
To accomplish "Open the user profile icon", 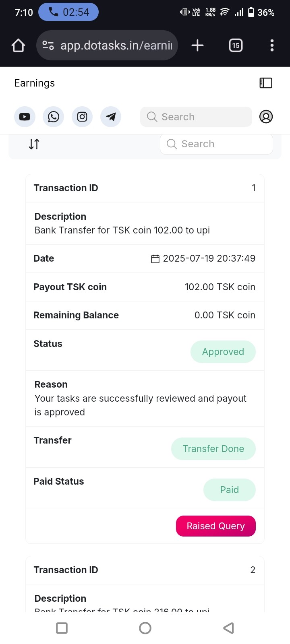I will [x=266, y=117].
